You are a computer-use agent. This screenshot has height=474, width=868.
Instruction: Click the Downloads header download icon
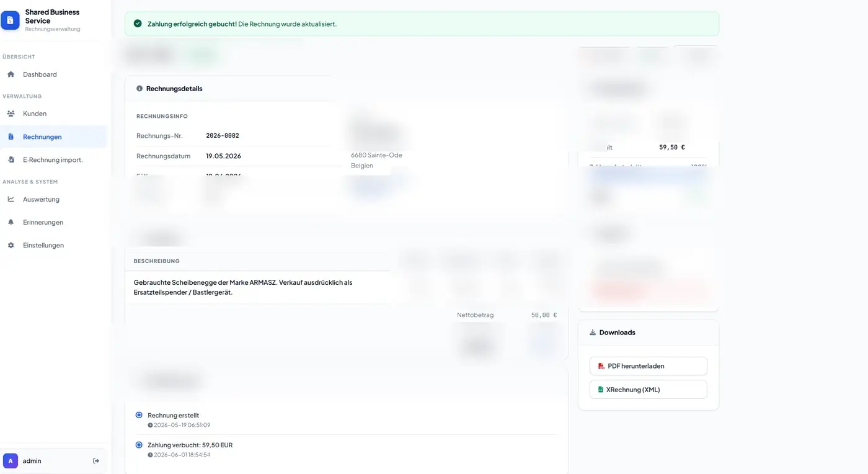tap(593, 333)
